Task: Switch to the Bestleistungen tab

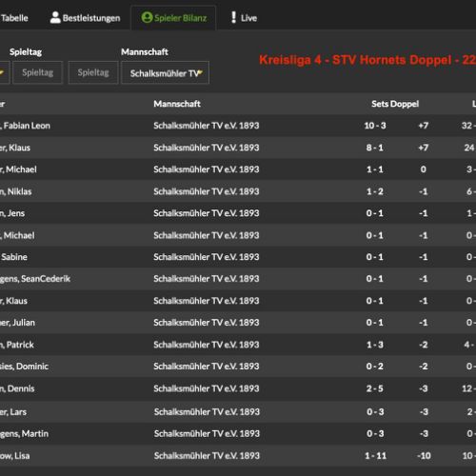Action: [85, 18]
